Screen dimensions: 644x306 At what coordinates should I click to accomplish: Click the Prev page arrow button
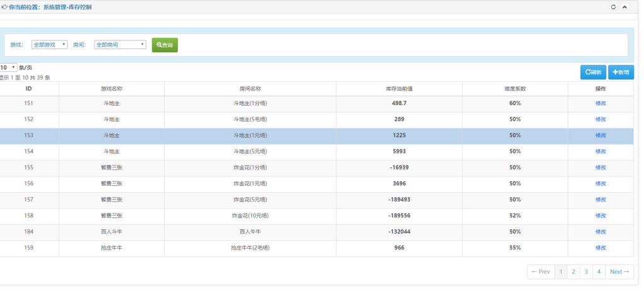(541, 272)
